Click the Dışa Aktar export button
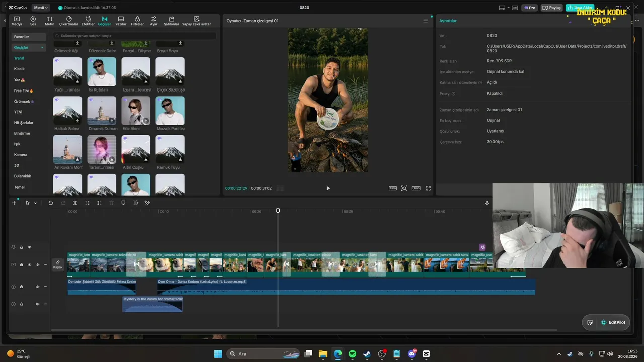 click(579, 8)
